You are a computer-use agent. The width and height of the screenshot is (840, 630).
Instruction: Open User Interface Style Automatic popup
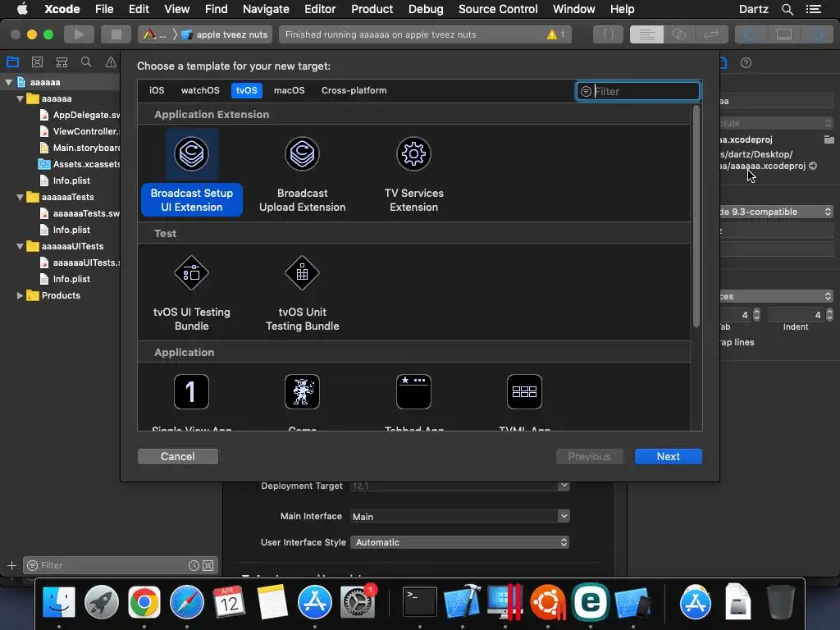point(459,542)
